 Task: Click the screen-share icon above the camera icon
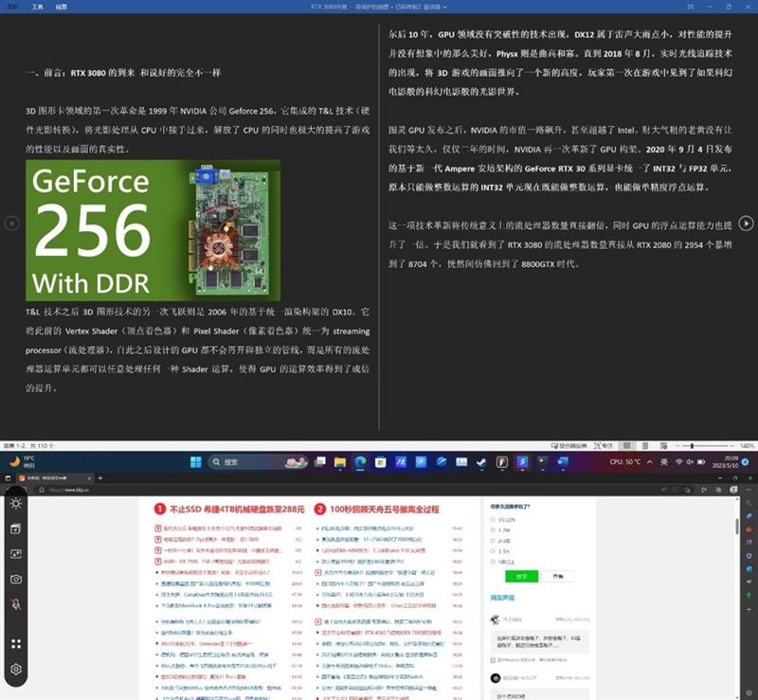click(16, 553)
